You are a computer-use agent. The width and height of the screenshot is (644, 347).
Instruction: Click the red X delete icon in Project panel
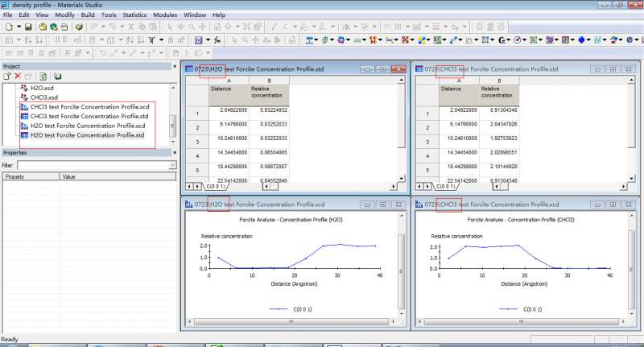coord(17,76)
